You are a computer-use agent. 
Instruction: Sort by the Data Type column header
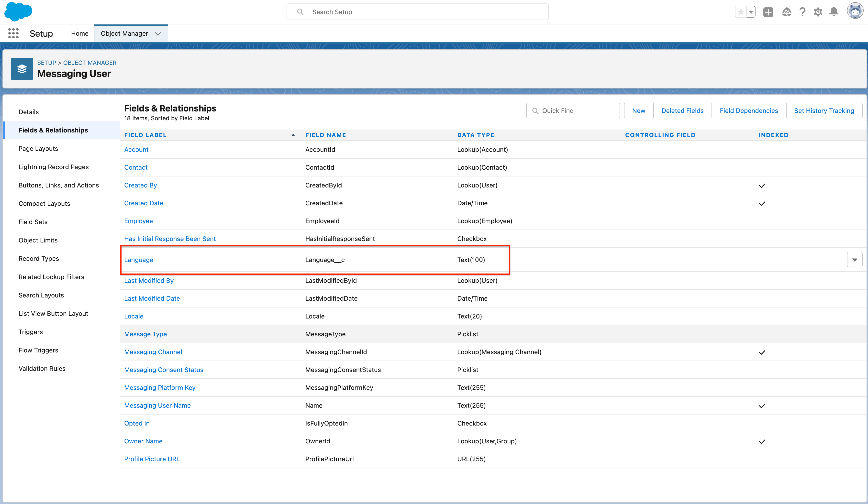pos(476,135)
